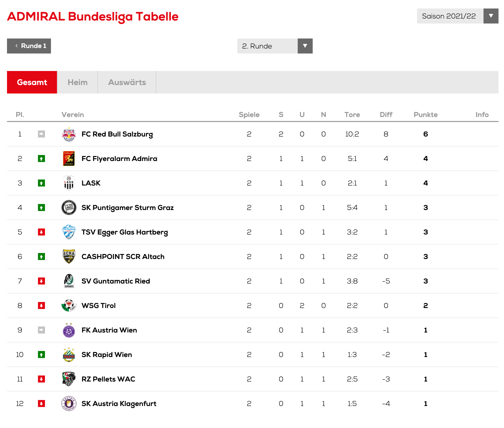
Task: Switch to the Auswärts tab
Action: [127, 82]
